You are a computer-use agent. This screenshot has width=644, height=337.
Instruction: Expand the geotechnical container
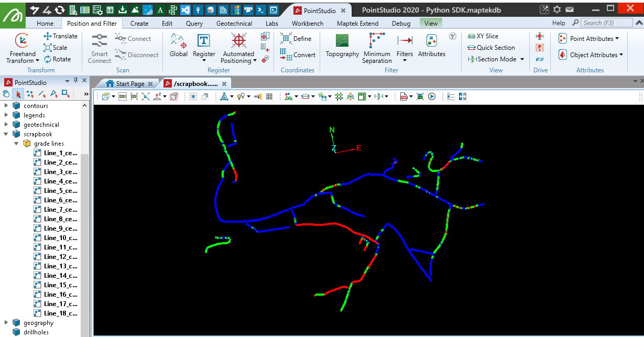click(6, 125)
